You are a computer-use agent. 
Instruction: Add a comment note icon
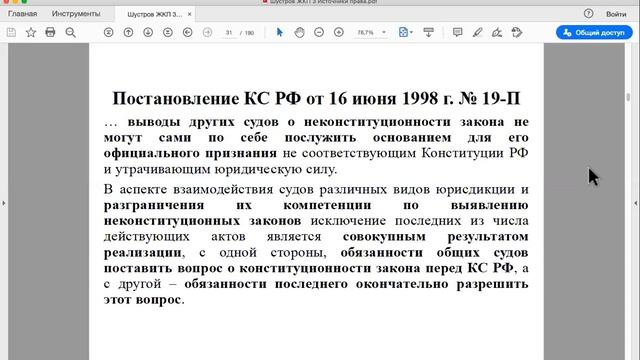458,32
